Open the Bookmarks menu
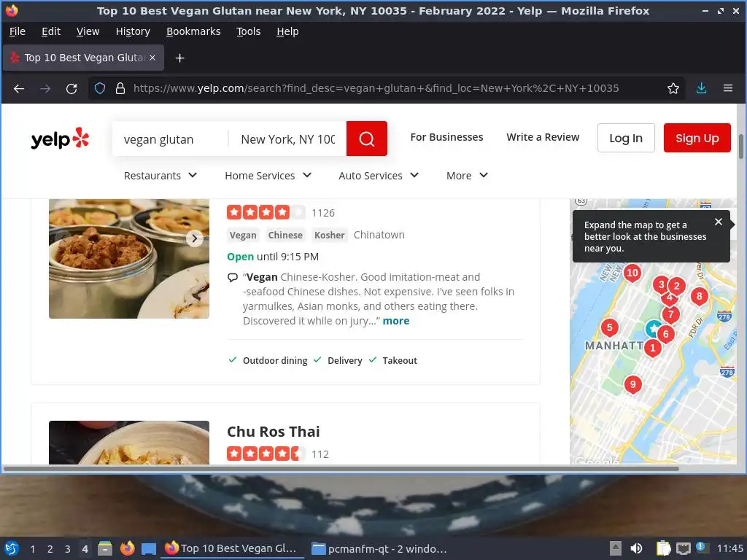Viewport: 747px width, 560px height. point(193,31)
